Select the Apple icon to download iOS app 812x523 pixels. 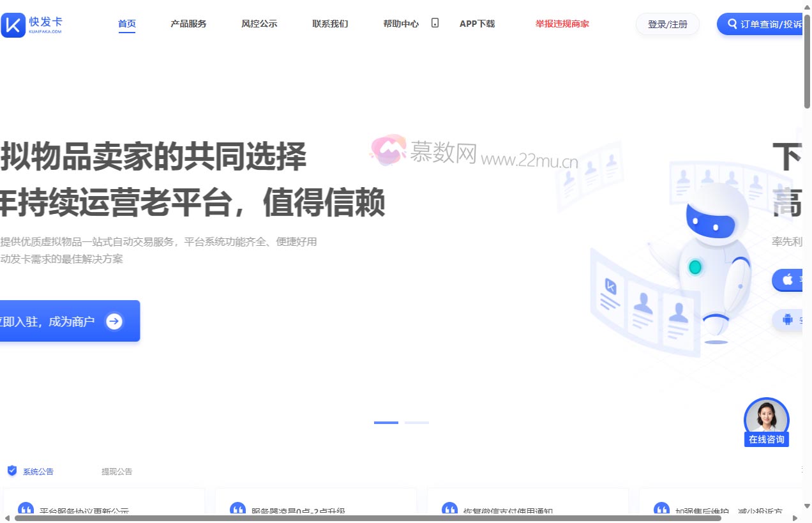(x=788, y=280)
